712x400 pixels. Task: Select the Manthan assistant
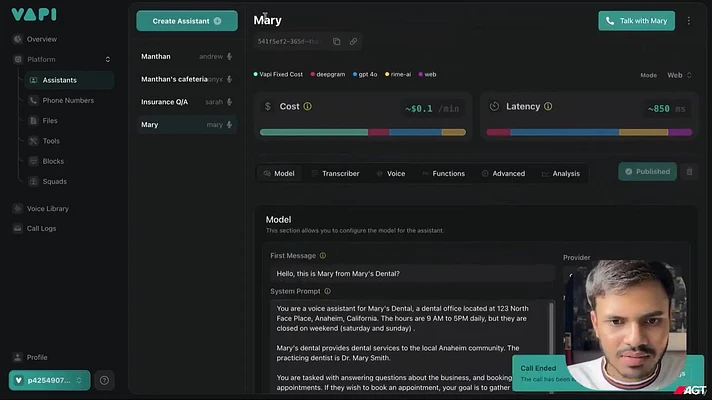(x=187, y=56)
